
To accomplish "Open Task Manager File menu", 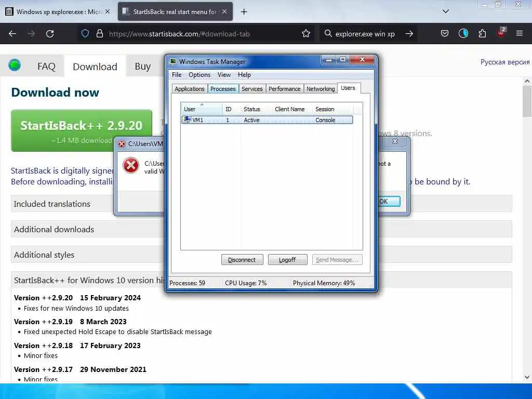I will pyautogui.click(x=177, y=75).
